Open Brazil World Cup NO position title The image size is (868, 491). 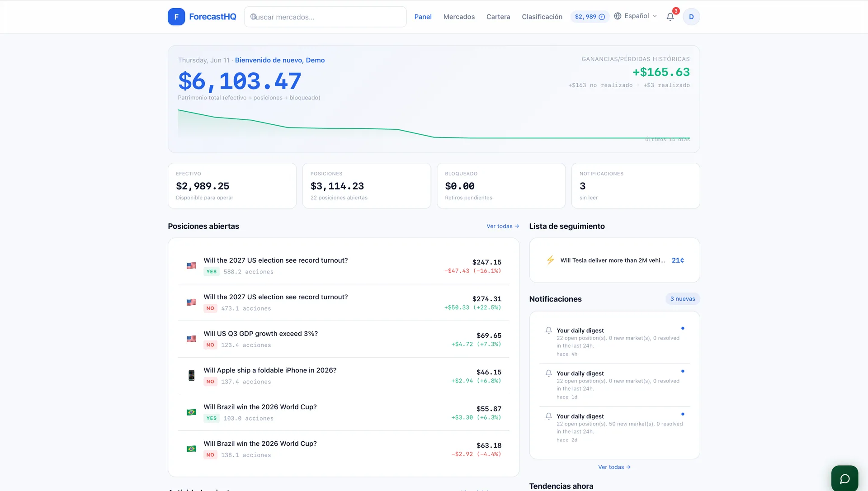point(260,444)
